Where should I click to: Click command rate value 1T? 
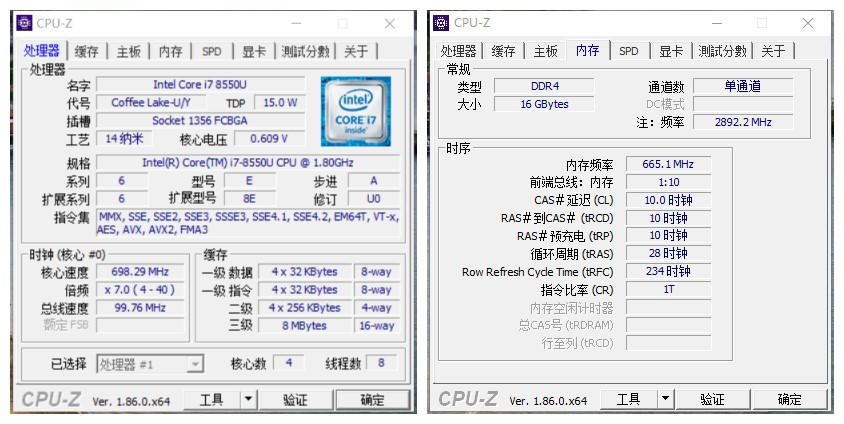point(668,289)
